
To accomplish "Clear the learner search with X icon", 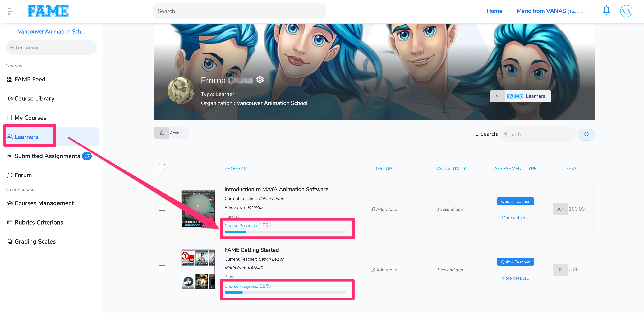I will pyautogui.click(x=586, y=134).
